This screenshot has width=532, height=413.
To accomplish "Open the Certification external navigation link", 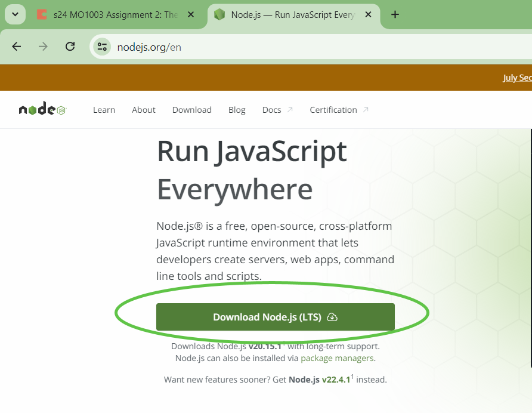I will pyautogui.click(x=339, y=110).
